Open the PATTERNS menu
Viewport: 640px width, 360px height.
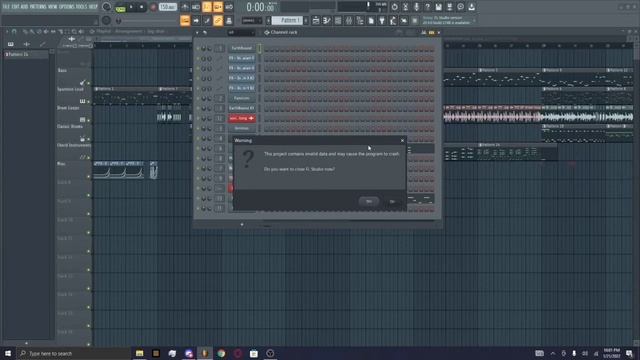click(x=38, y=7)
